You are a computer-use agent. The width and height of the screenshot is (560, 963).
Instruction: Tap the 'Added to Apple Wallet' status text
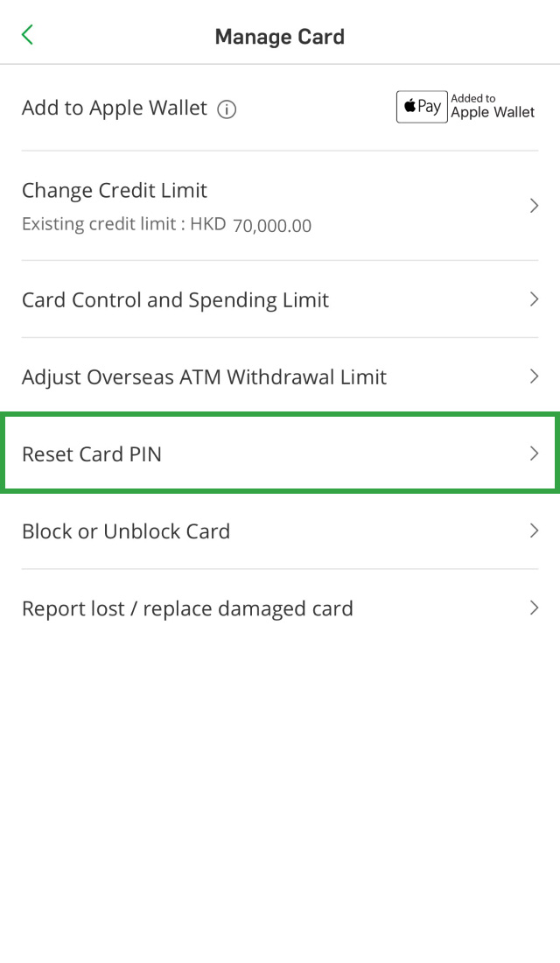493,107
